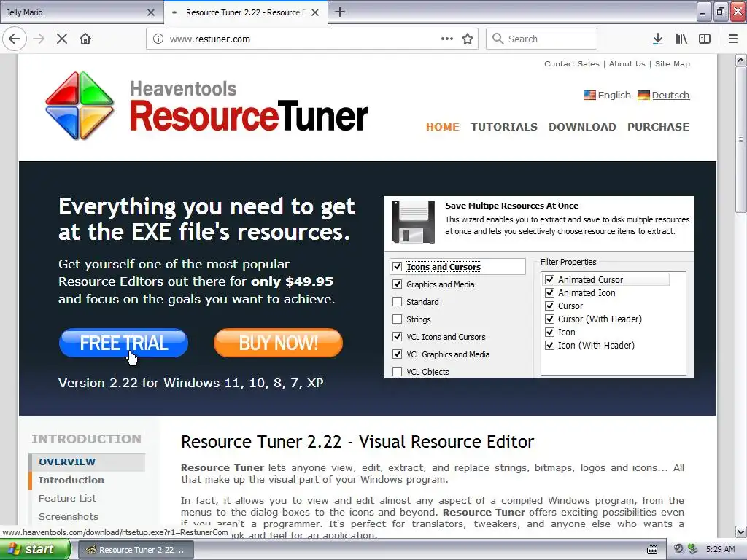
Task: Check the Strings checkbox
Action: click(397, 319)
